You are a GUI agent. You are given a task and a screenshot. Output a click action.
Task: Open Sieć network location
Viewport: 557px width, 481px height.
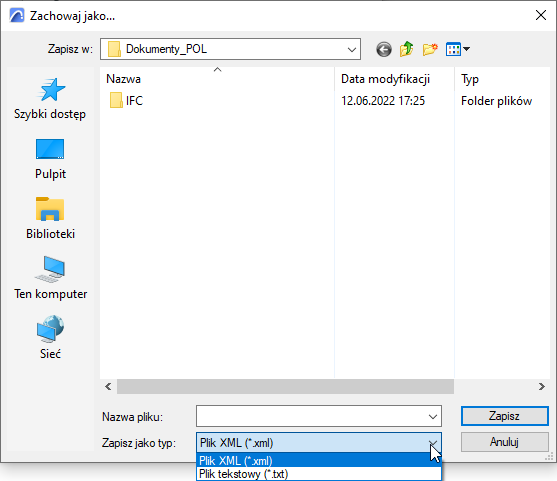pos(50,338)
